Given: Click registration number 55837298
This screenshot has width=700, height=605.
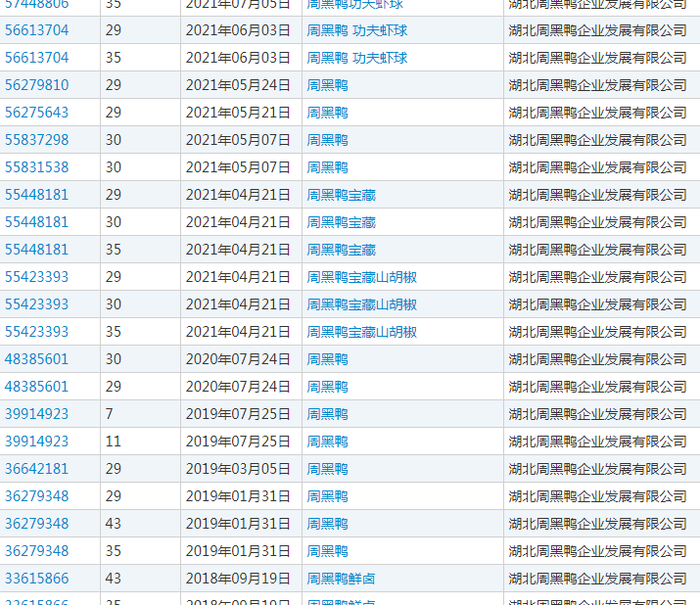Looking at the screenshot, I should tap(37, 140).
